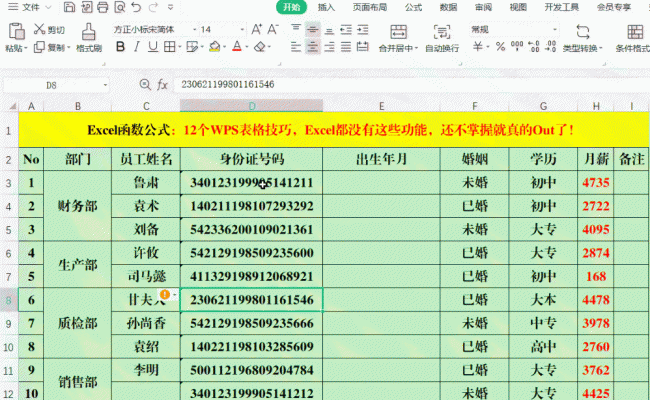The height and width of the screenshot is (400, 650).
Task: Center text horizontally
Action: (313, 47)
